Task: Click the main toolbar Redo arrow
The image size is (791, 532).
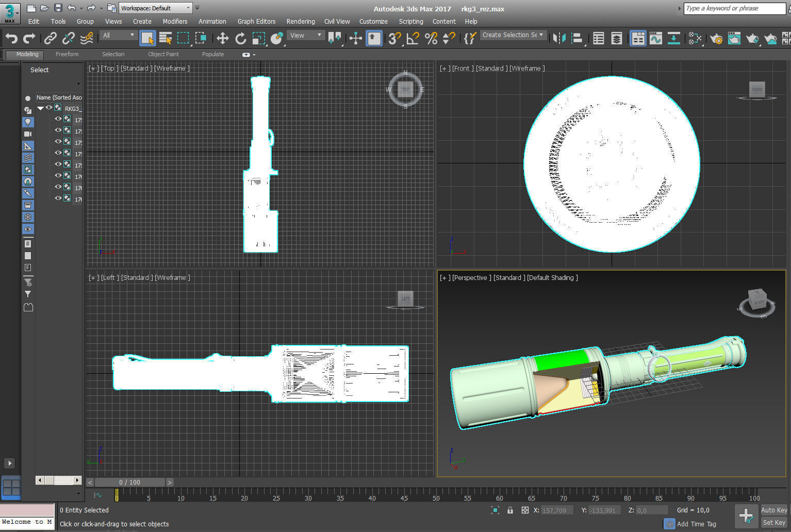Action: (29, 38)
